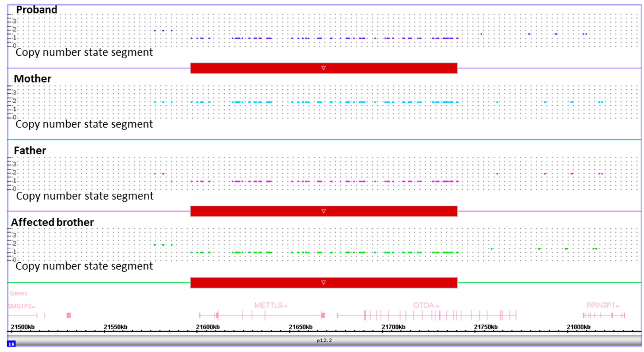This screenshot has height=352, width=644.
Task: Select the chromosome 16 blue badge
Action: 11,344
